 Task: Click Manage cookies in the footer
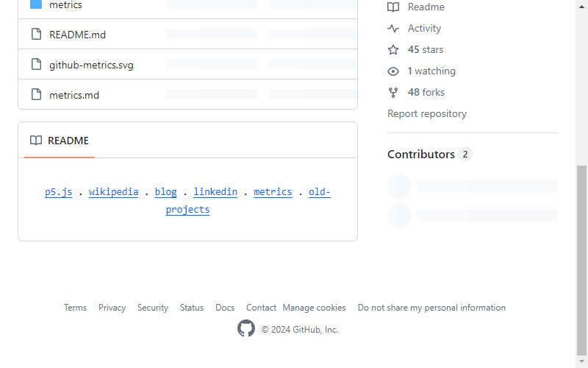click(x=315, y=308)
